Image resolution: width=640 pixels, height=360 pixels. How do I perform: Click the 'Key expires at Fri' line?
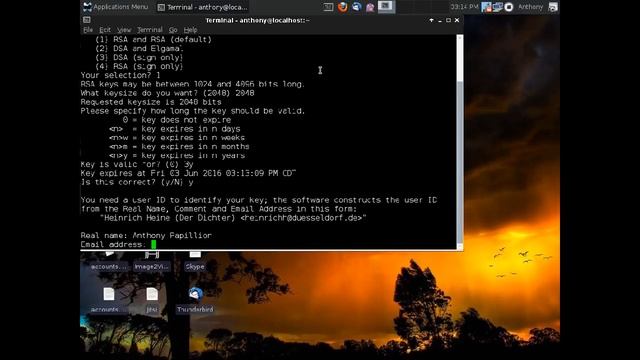188,173
